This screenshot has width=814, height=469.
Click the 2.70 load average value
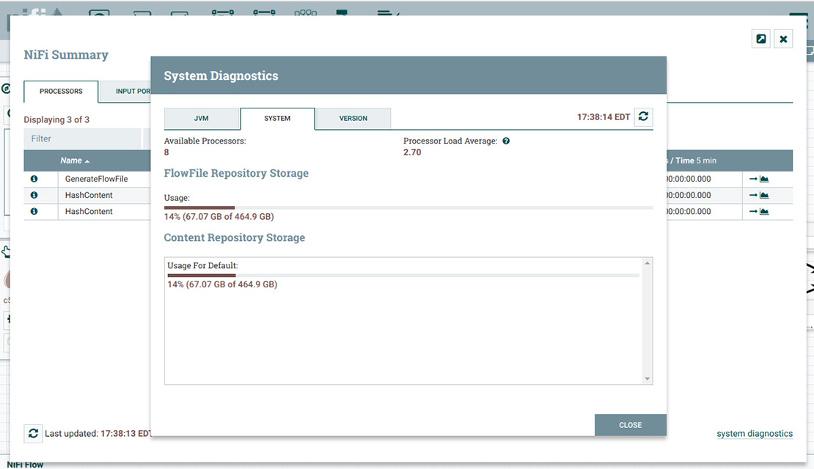click(412, 152)
